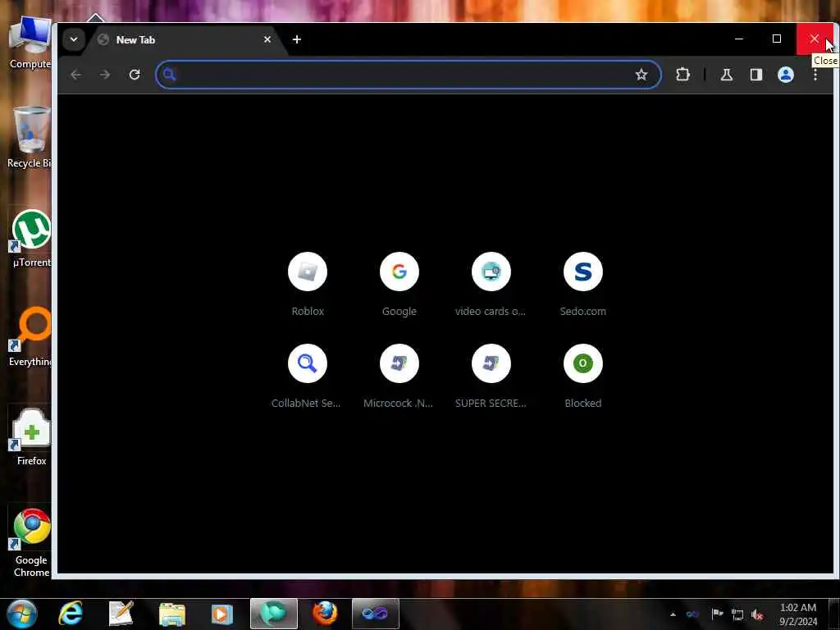Focus the address bar input

click(x=409, y=75)
